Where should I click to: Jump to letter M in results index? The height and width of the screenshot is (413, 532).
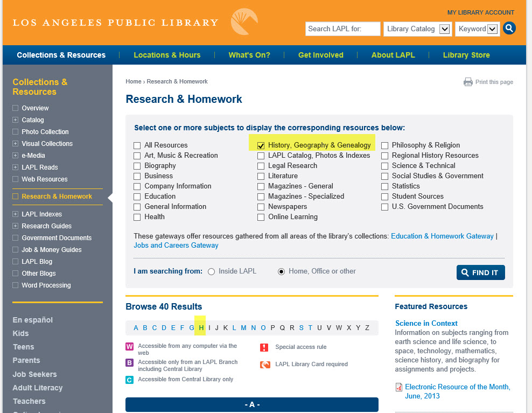[243, 328]
